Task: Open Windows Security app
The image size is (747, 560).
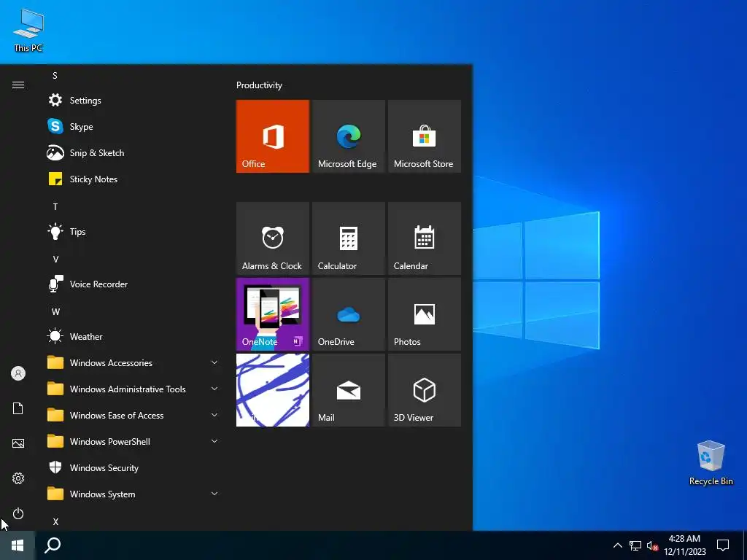Action: 133,467
